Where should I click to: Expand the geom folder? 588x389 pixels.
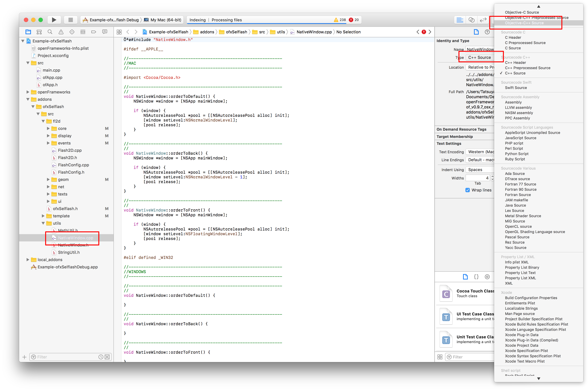(x=48, y=179)
